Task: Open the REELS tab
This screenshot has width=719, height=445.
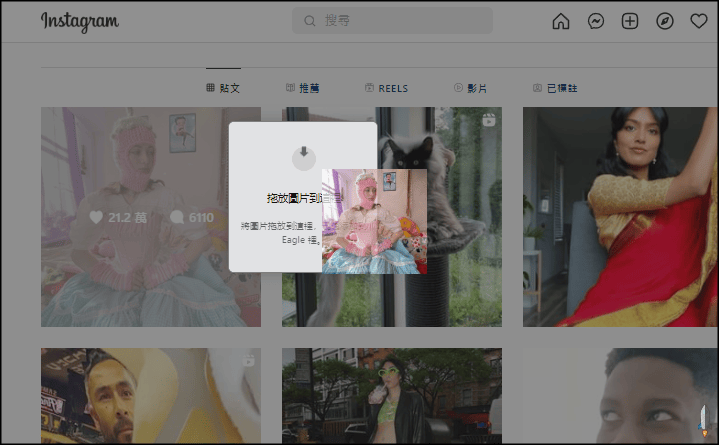Action: point(386,88)
